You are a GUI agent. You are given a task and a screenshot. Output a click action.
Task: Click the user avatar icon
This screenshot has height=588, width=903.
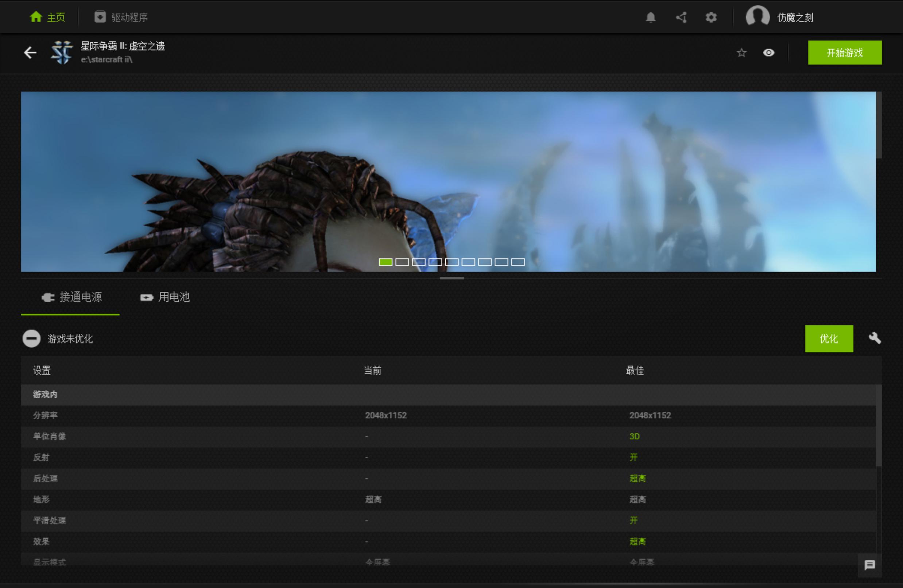click(757, 17)
